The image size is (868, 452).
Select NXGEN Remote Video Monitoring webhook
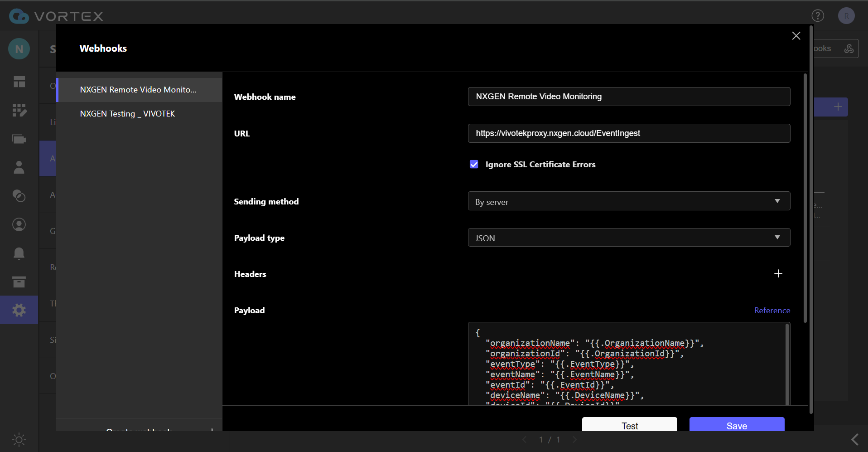(138, 90)
